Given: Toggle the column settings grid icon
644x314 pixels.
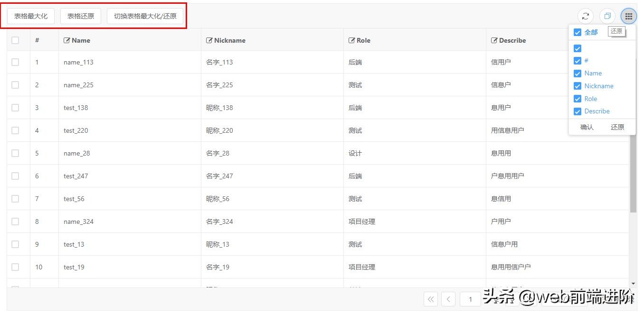Looking at the screenshot, I should coord(628,16).
